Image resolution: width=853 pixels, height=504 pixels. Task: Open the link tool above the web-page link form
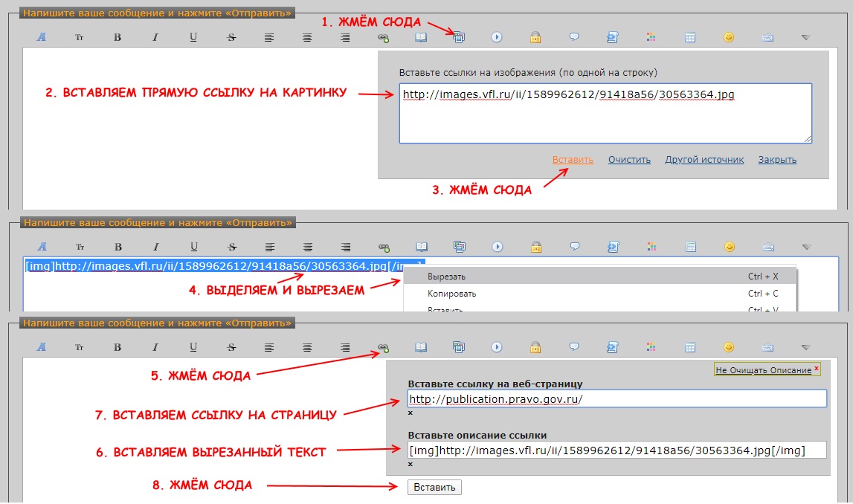pyautogui.click(x=384, y=347)
